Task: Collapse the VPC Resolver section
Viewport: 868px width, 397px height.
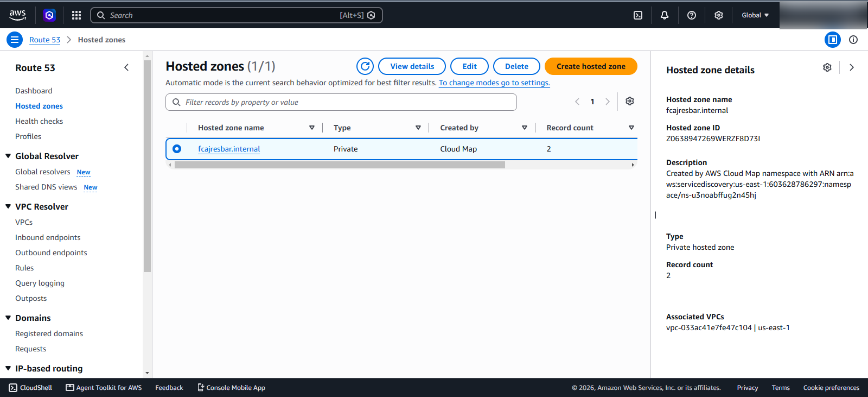Action: [8, 206]
